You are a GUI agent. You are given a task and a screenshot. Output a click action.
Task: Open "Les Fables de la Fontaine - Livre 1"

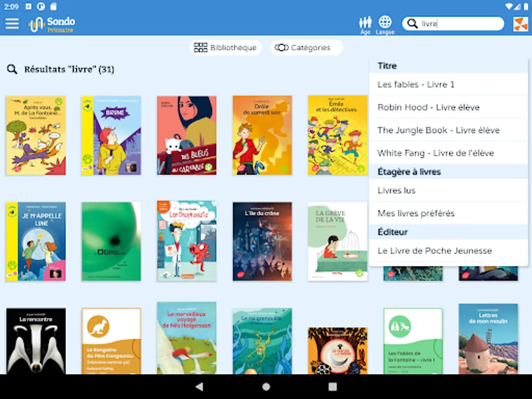point(413,341)
